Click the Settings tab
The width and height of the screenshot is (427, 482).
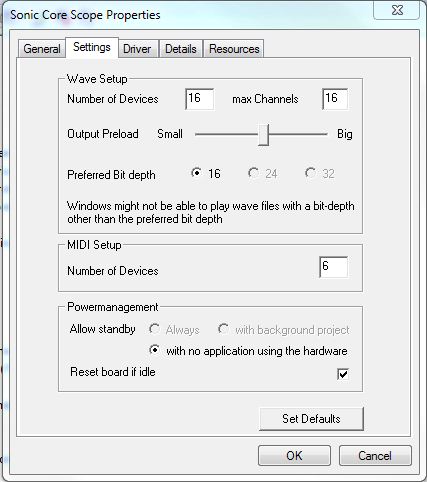click(x=92, y=47)
